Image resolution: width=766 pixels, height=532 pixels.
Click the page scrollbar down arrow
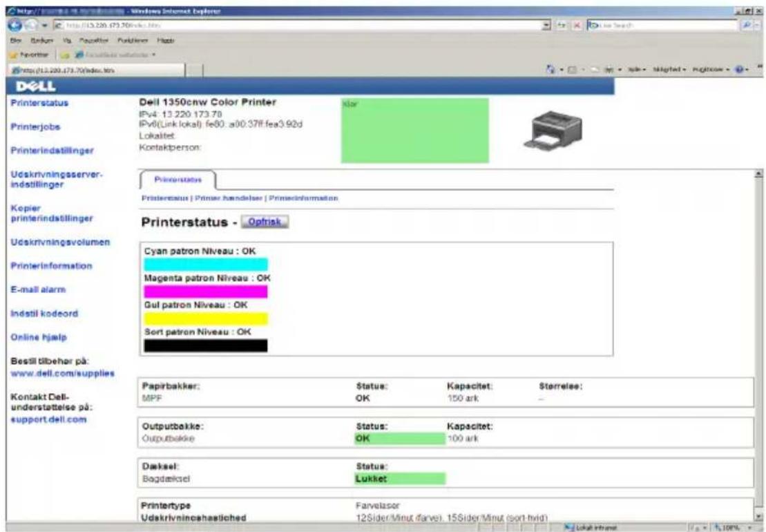758,516
